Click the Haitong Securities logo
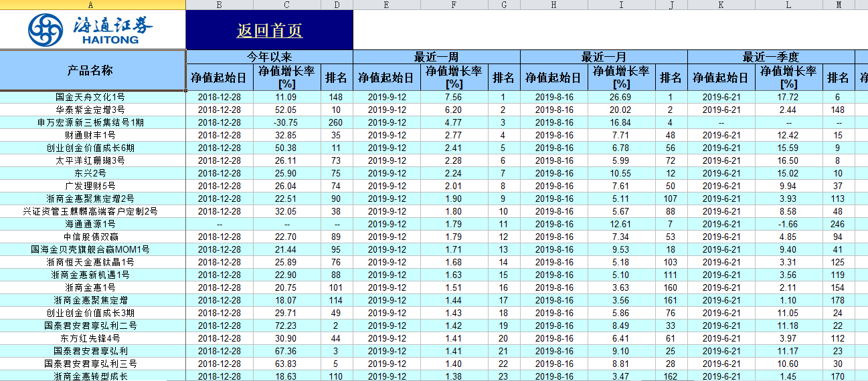The width and height of the screenshot is (868, 381). point(90,29)
